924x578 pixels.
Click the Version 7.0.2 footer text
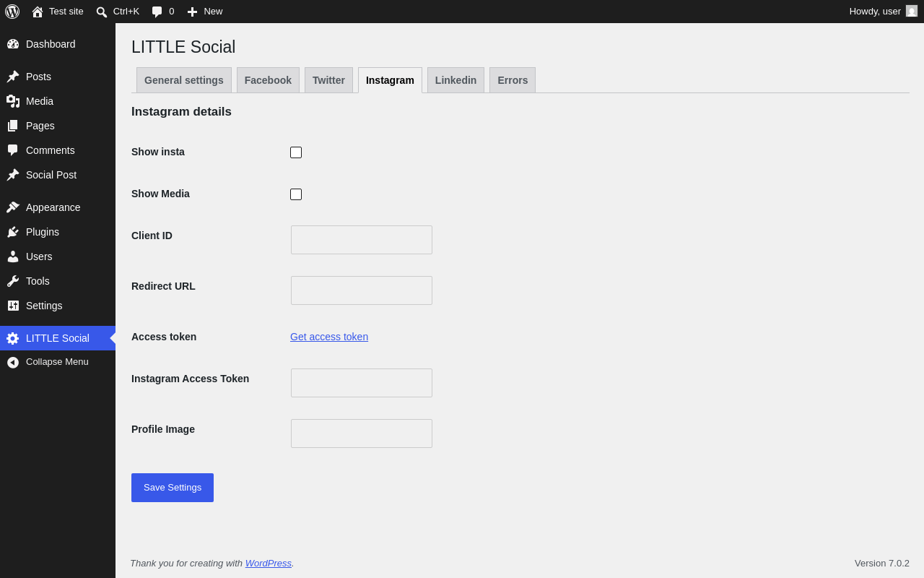coord(882,564)
